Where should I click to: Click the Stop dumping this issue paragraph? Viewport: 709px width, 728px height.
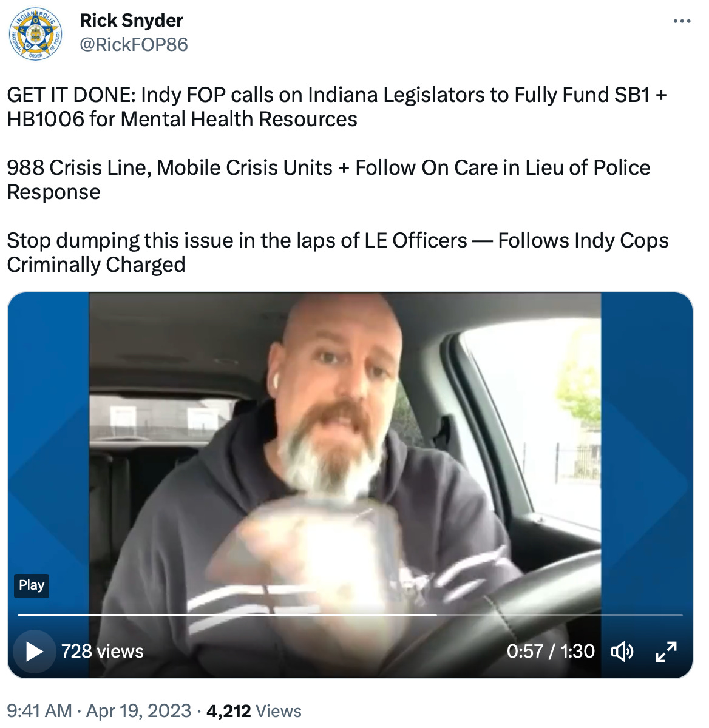pyautogui.click(x=338, y=252)
